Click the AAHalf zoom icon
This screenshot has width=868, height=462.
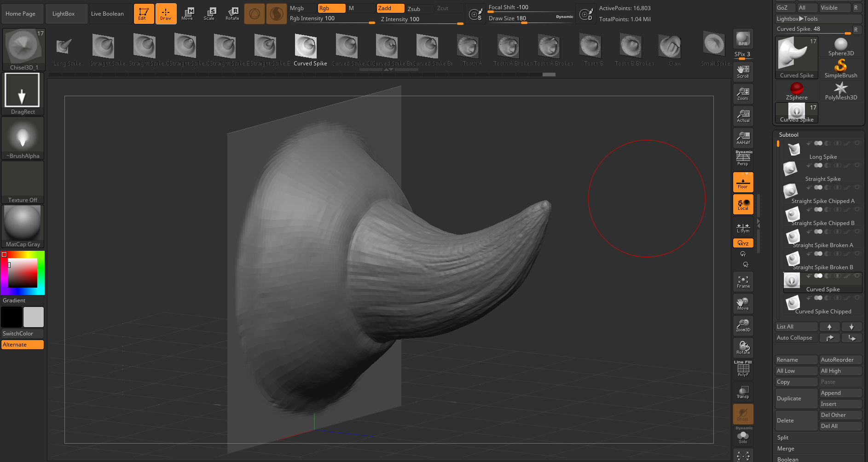[x=743, y=138]
